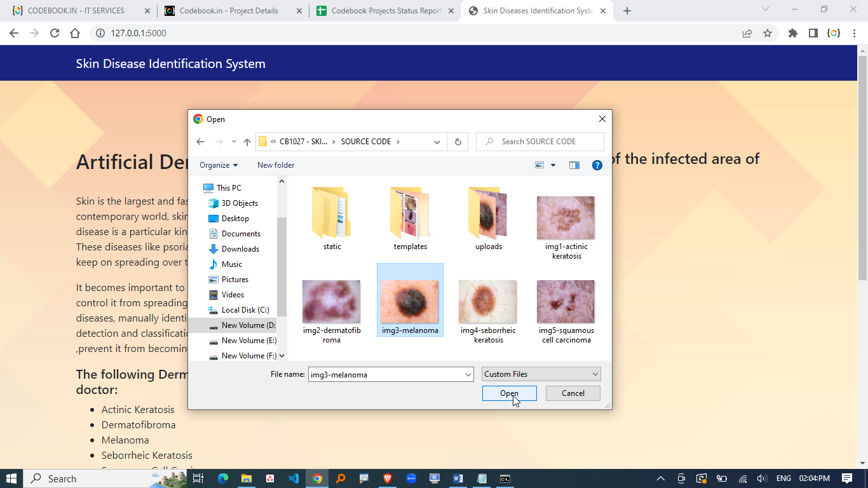Select img2-dermatofibroma image file
Image resolution: width=868 pixels, height=488 pixels.
tap(332, 311)
